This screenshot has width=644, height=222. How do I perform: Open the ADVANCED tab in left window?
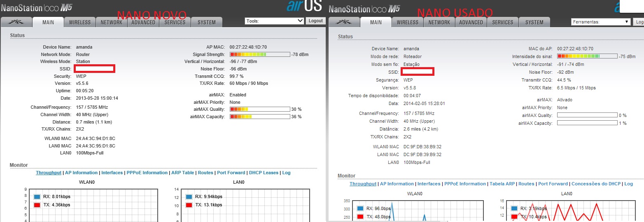pyautogui.click(x=143, y=22)
